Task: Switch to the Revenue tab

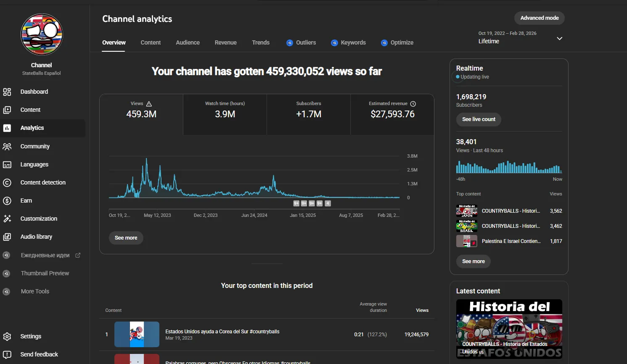Action: tap(225, 42)
